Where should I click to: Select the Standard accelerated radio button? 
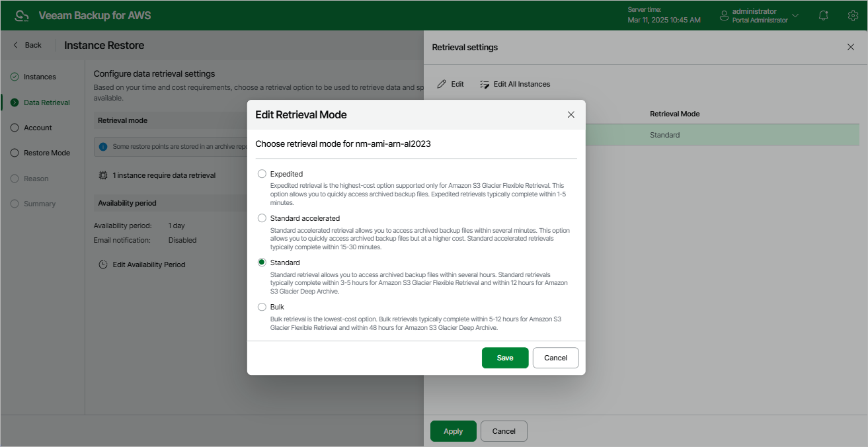262,218
